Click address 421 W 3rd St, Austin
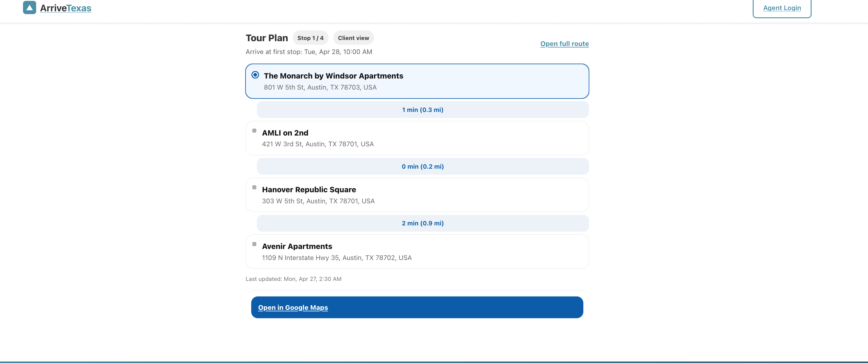The image size is (868, 363). (x=318, y=144)
